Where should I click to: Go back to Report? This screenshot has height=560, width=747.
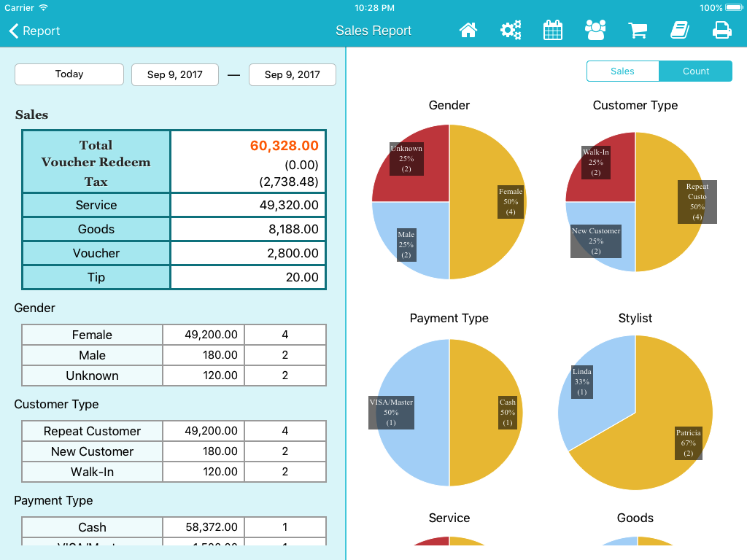click(x=34, y=31)
